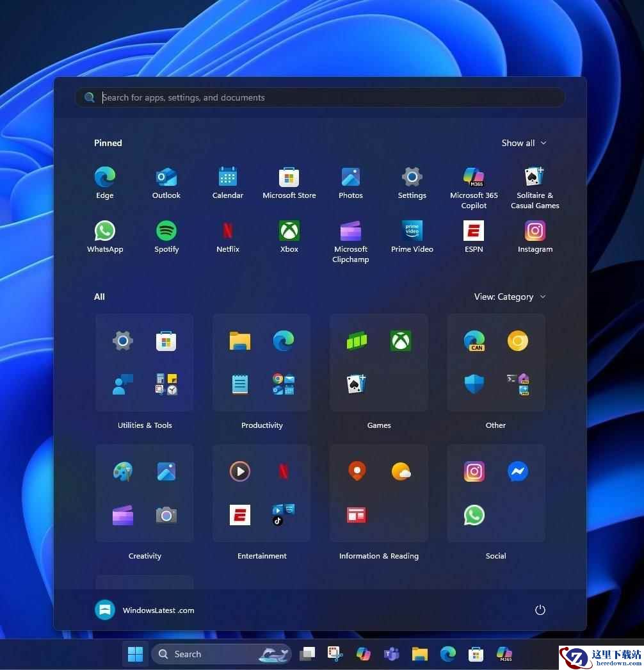Launch Netflix from Pinned
Screen dimensions: 644x670
pos(228,237)
